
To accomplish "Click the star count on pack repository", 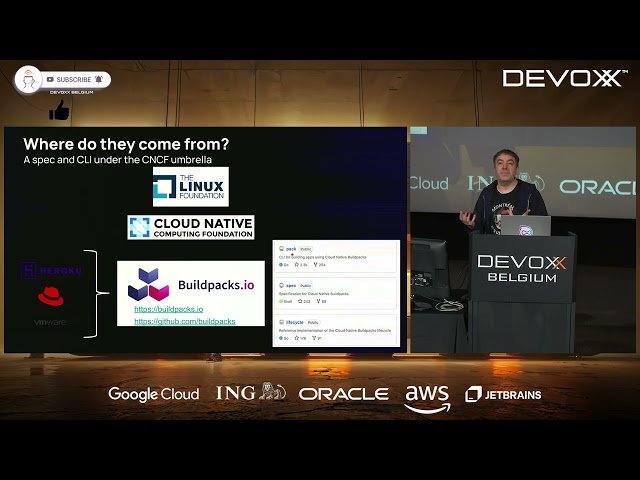I will pyautogui.click(x=304, y=264).
